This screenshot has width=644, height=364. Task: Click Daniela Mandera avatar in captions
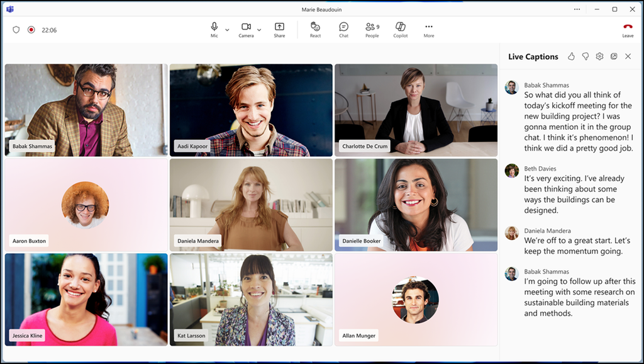(512, 233)
